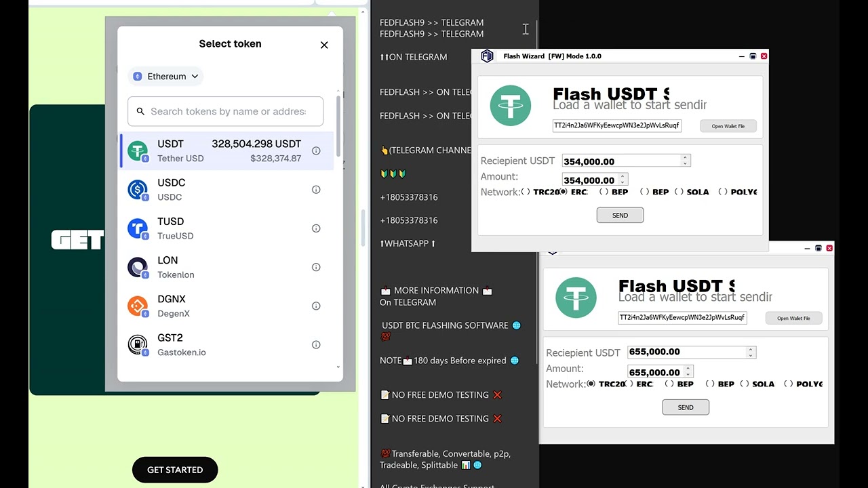This screenshot has height=488, width=868.
Task: Click the DGNX DegenX token logo
Action: [138, 306]
